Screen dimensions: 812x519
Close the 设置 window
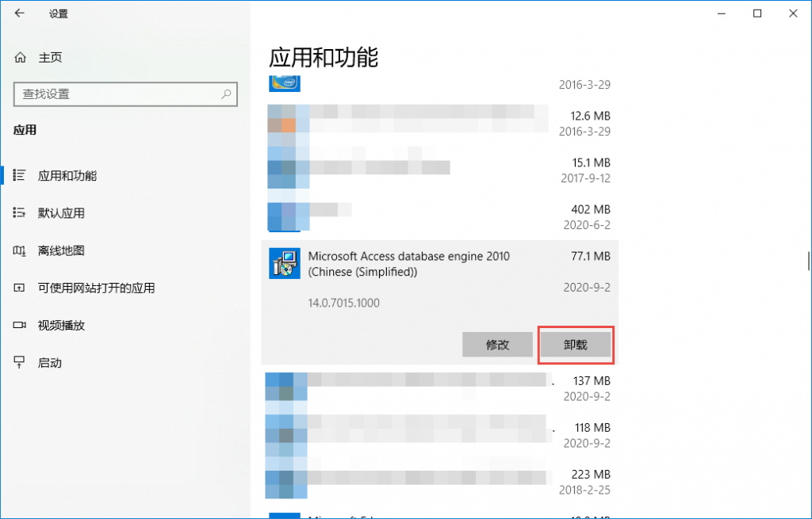[793, 13]
